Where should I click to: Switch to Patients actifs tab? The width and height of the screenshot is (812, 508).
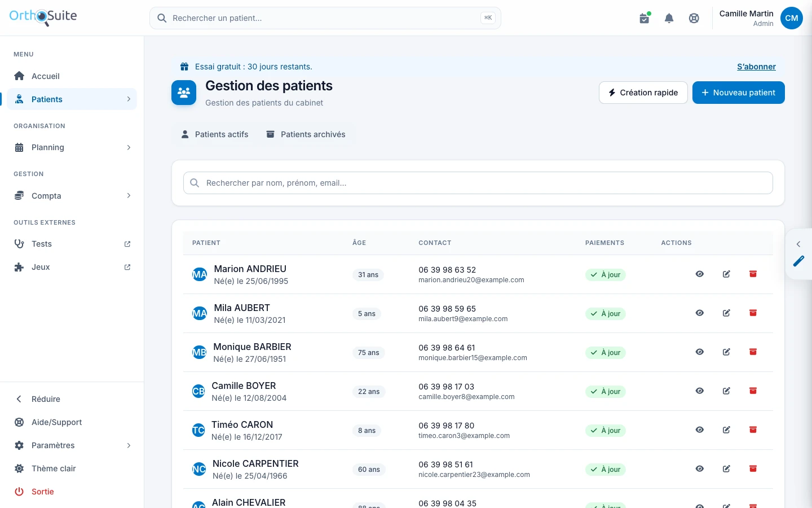click(215, 134)
